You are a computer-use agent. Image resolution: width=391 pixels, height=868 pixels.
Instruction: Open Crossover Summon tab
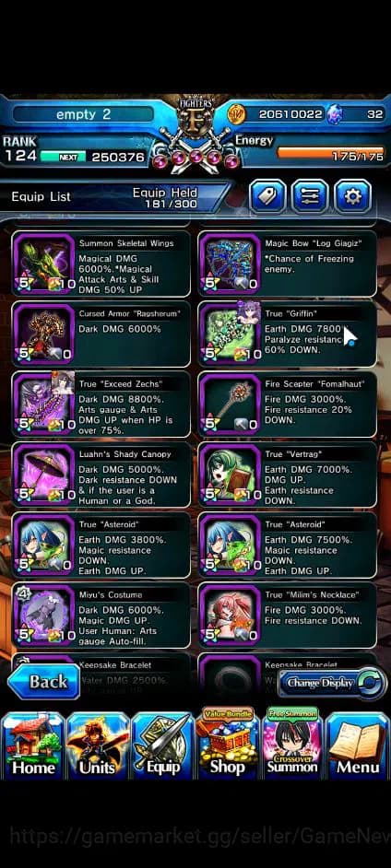click(292, 742)
